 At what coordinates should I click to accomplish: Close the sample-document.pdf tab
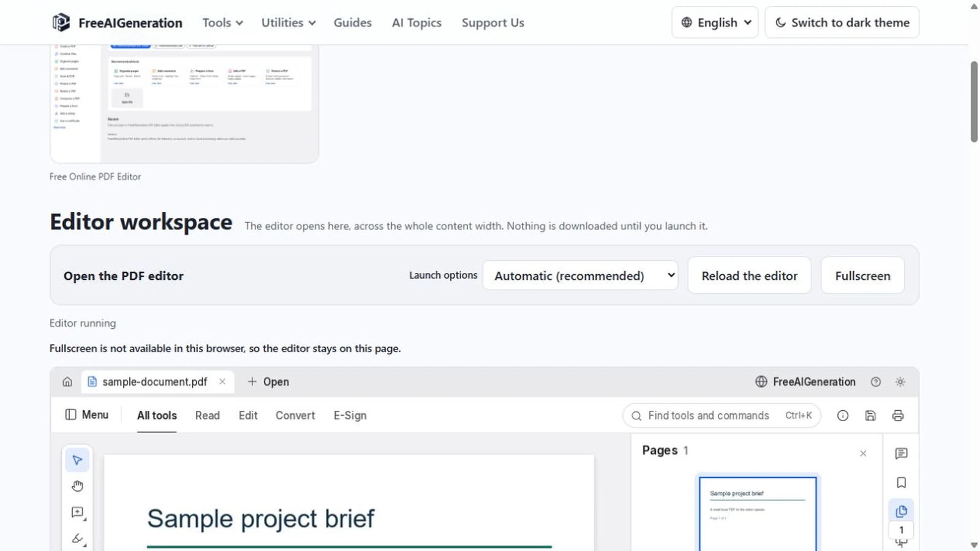[x=222, y=382]
